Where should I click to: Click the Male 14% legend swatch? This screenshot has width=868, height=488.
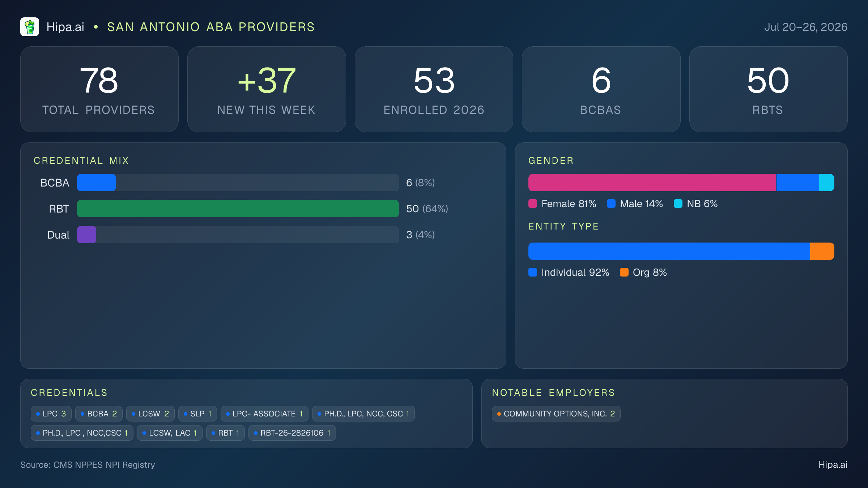[611, 204]
